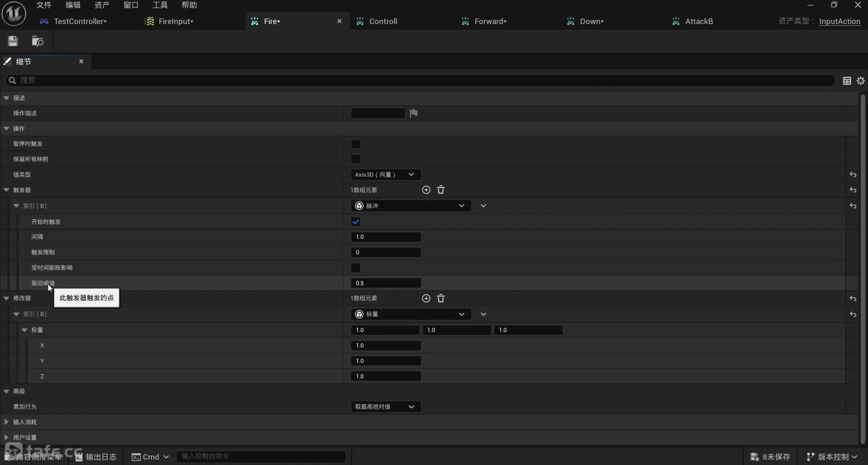Enable the 暂停时触发 checkbox
The width and height of the screenshot is (868, 465).
coord(356,144)
